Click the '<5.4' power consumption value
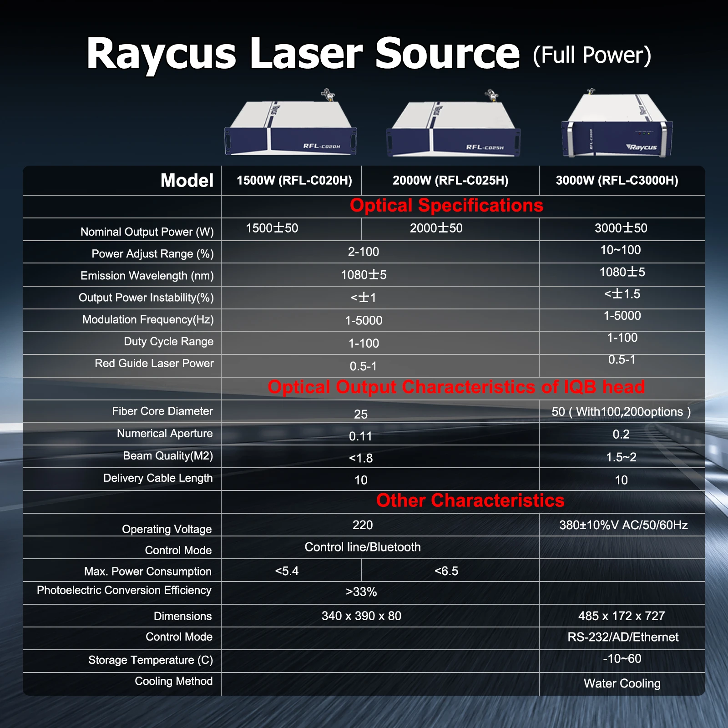This screenshot has width=728, height=728. pyautogui.click(x=287, y=571)
